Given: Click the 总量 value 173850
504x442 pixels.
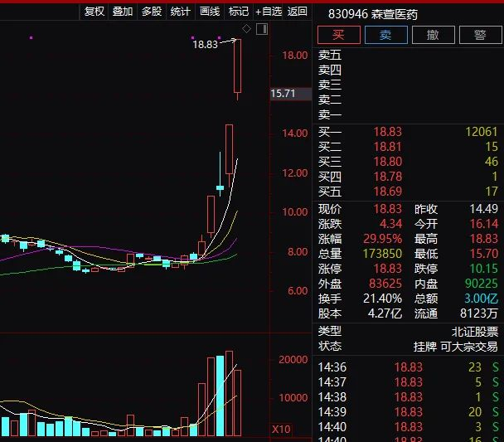Looking at the screenshot, I should (382, 254).
